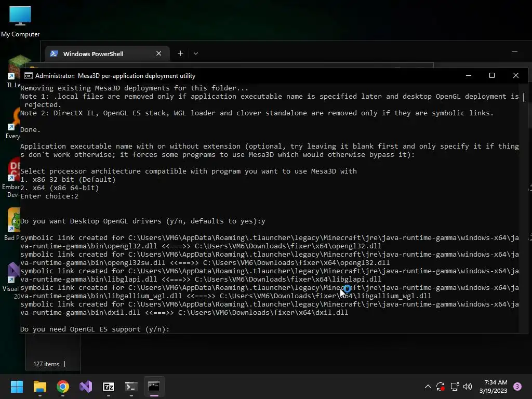Close the Windows PowerShell tab
The height and width of the screenshot is (399, 532).
click(x=158, y=54)
